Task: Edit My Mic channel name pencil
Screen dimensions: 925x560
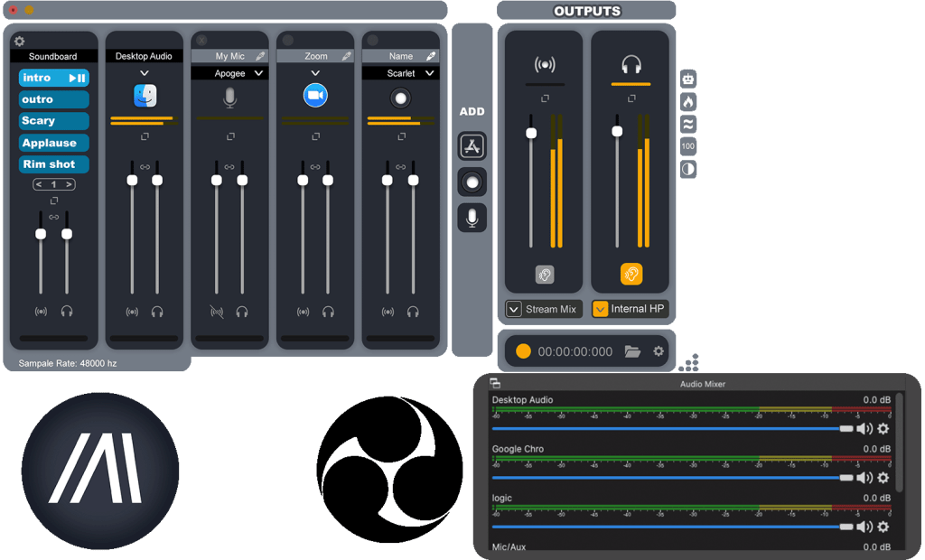Action: pyautogui.click(x=260, y=56)
